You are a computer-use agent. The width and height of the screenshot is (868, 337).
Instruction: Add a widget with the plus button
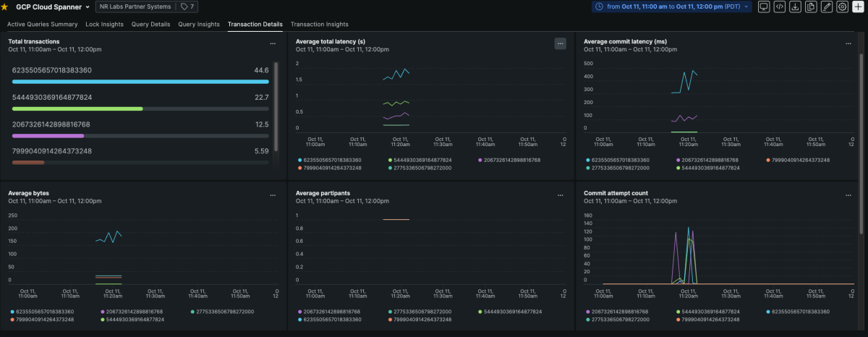[859, 7]
